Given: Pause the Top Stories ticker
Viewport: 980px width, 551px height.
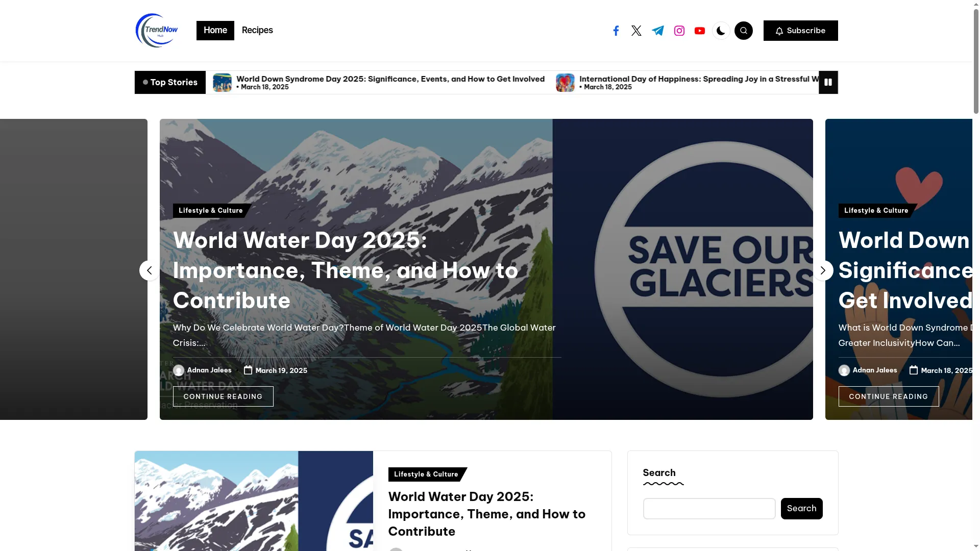Looking at the screenshot, I should point(828,82).
